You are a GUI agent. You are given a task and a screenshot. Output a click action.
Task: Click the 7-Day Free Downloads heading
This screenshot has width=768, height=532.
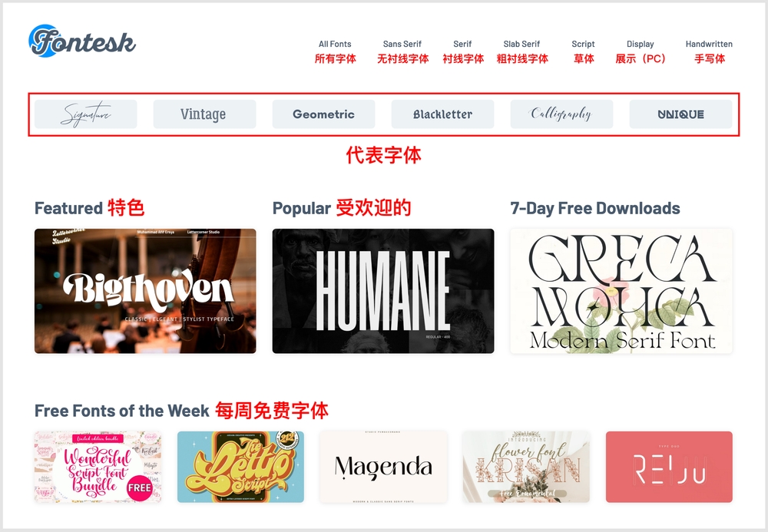(594, 208)
